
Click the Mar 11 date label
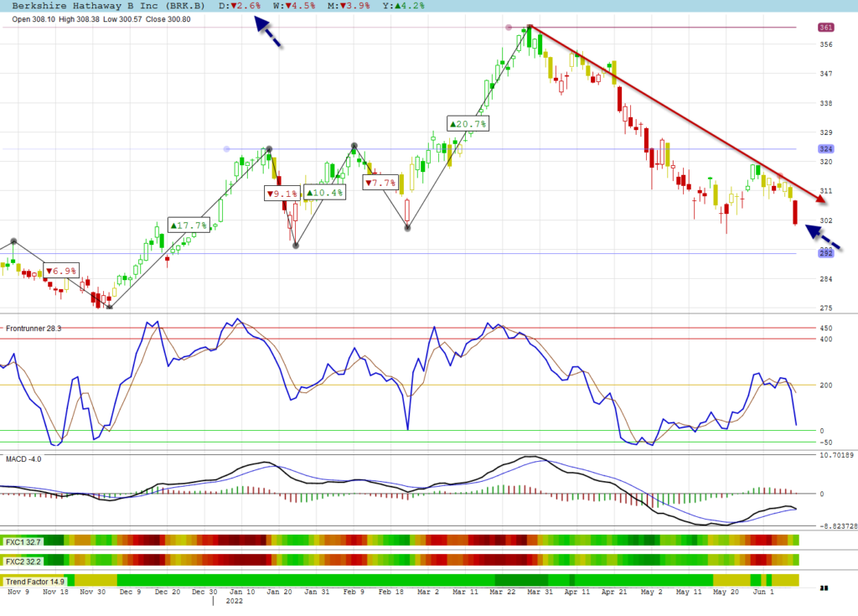[x=465, y=592]
